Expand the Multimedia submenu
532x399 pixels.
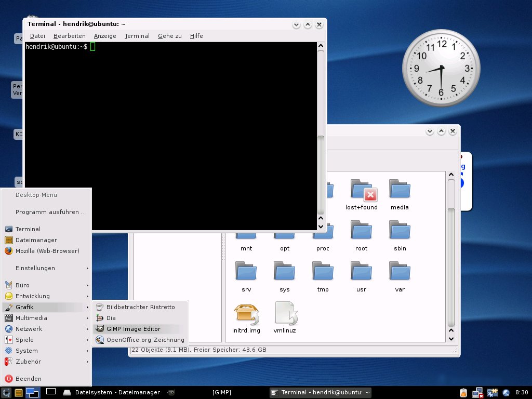(x=46, y=318)
